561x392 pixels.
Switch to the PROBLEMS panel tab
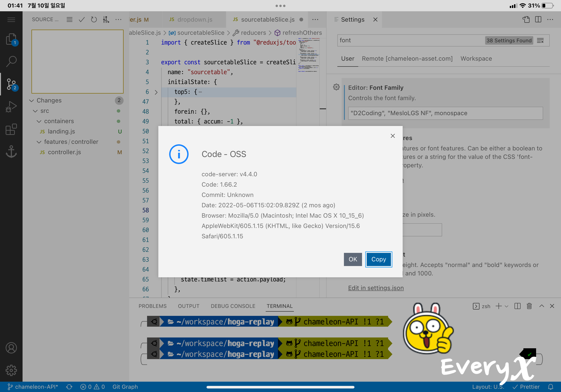click(x=152, y=306)
